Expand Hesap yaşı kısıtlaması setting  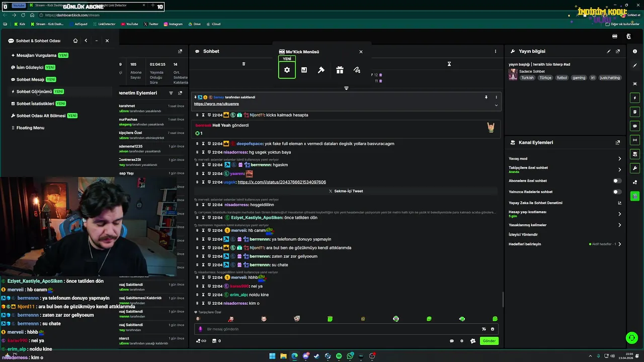[619, 214]
